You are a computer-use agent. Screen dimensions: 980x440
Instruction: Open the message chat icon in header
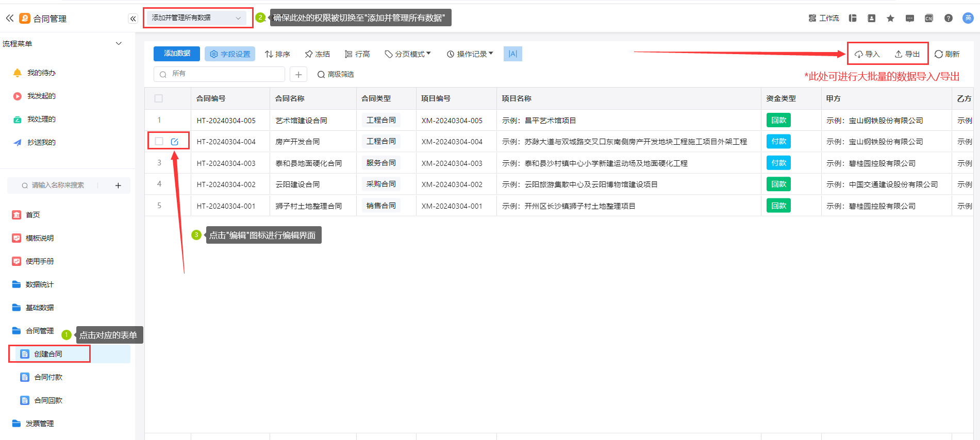point(910,18)
